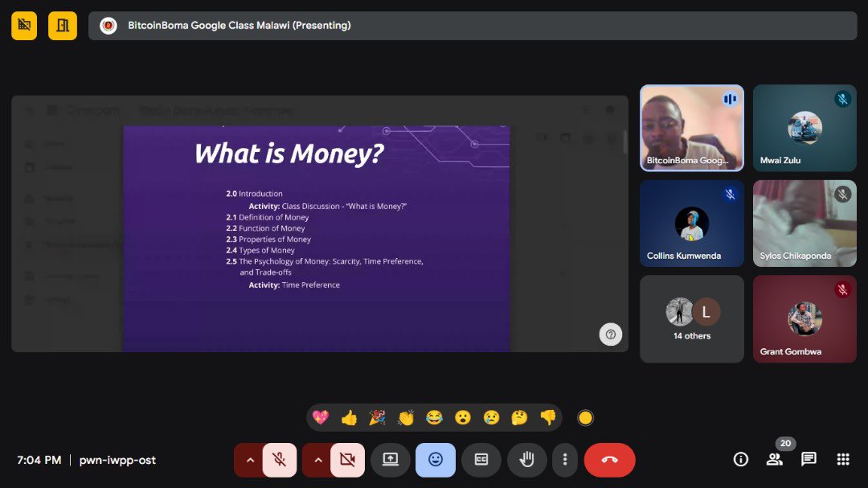Image resolution: width=868 pixels, height=488 pixels.
Task: Leave the call
Action: (x=609, y=460)
